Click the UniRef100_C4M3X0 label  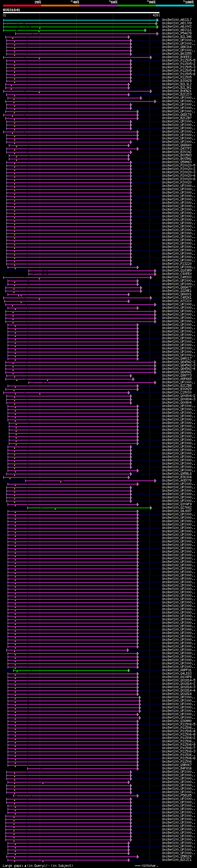tap(177, 277)
